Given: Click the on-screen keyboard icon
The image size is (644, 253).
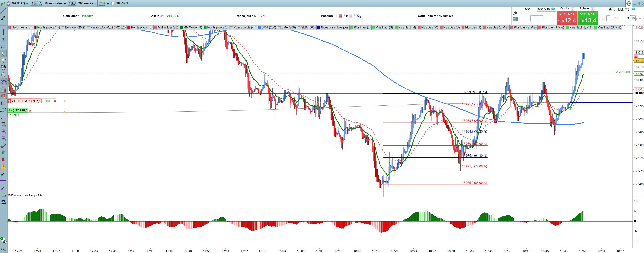Looking at the screenshot, I should pos(515,19).
